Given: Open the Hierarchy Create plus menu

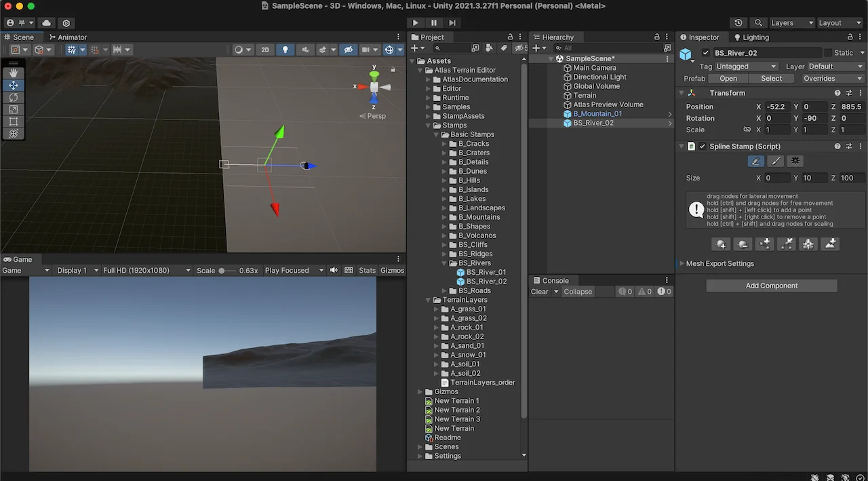Looking at the screenshot, I should (x=539, y=48).
